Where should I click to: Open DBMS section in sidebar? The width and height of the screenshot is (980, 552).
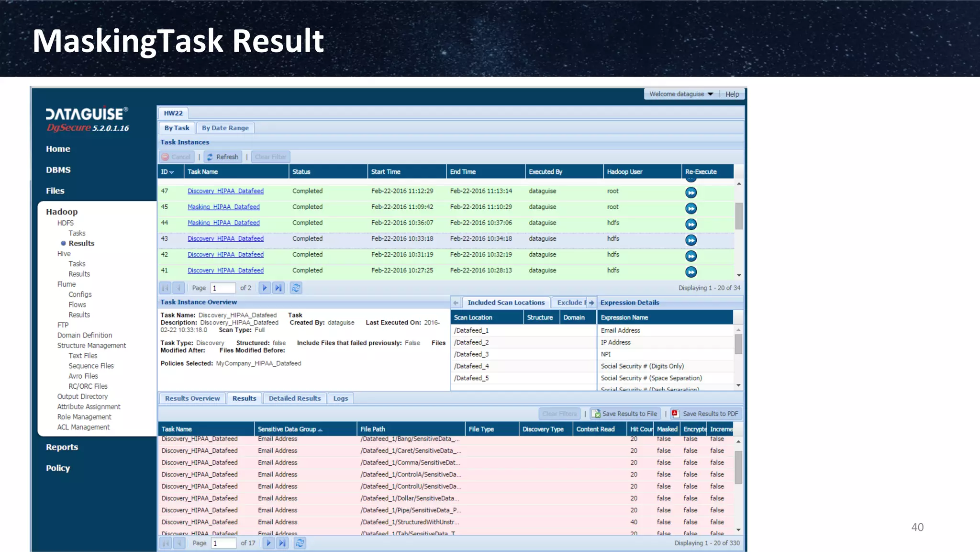[x=58, y=170]
